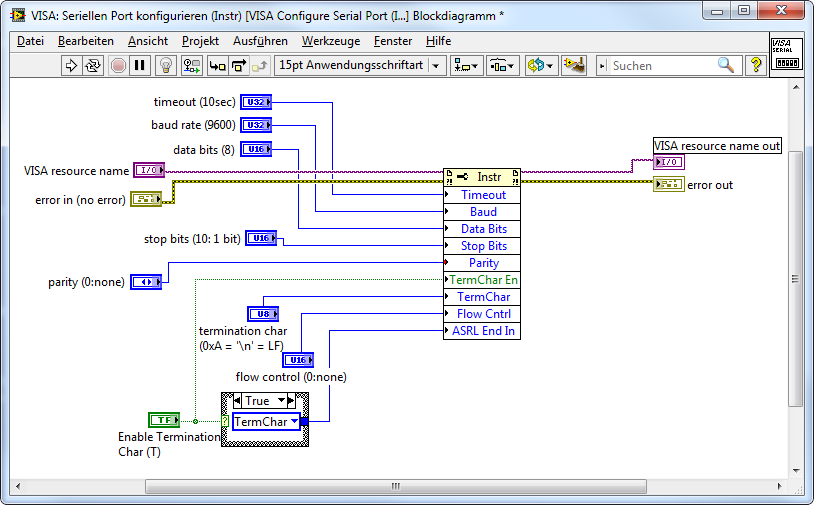Open the context help question mark
Viewport: 814px width, 505px height.
pyautogui.click(x=755, y=65)
